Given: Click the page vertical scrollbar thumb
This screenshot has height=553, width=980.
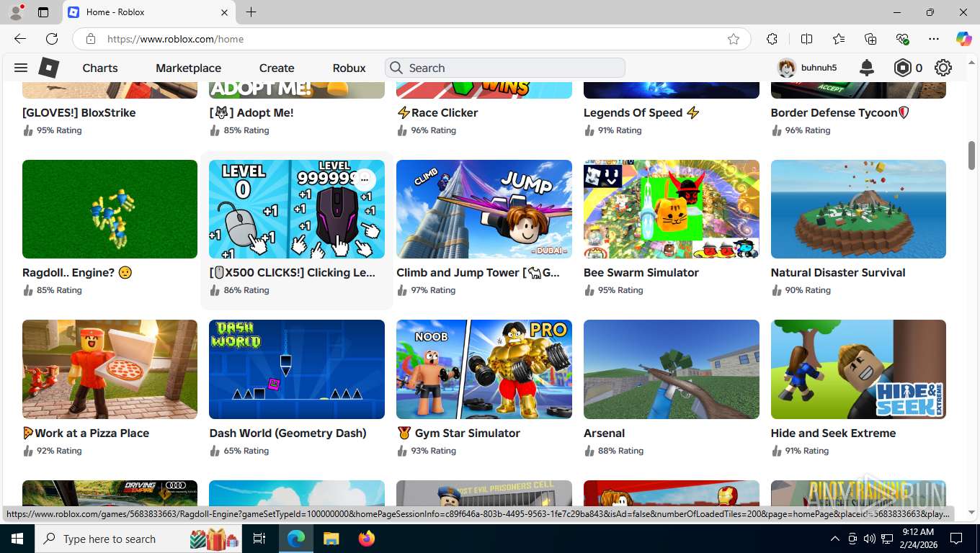Looking at the screenshot, I should point(971,156).
